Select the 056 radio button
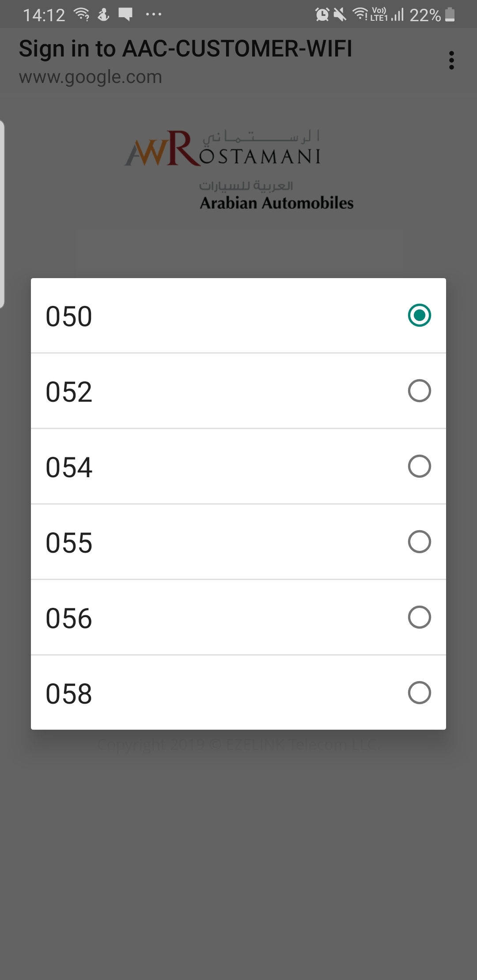 [x=419, y=617]
